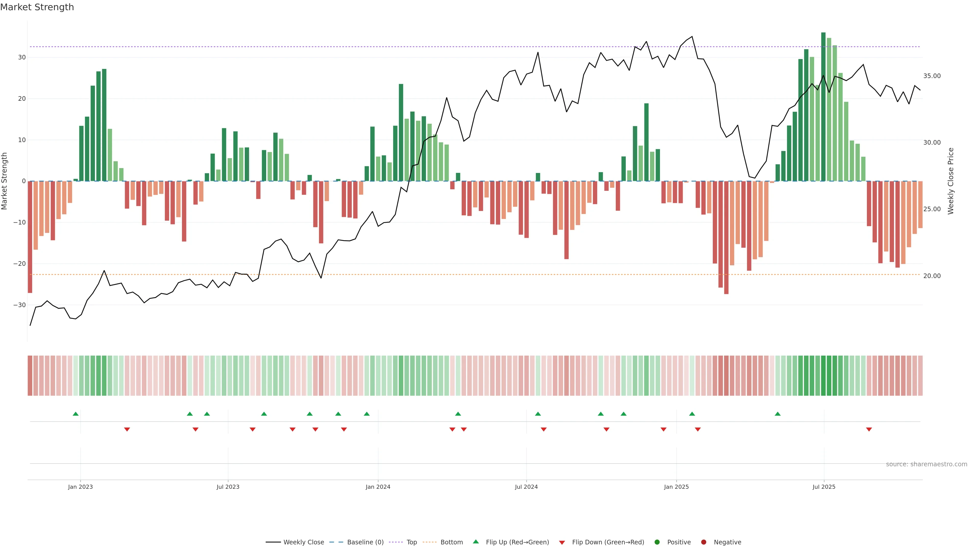Click the Jan 2025 x-axis label
The height and width of the screenshot is (551, 980).
pos(676,487)
